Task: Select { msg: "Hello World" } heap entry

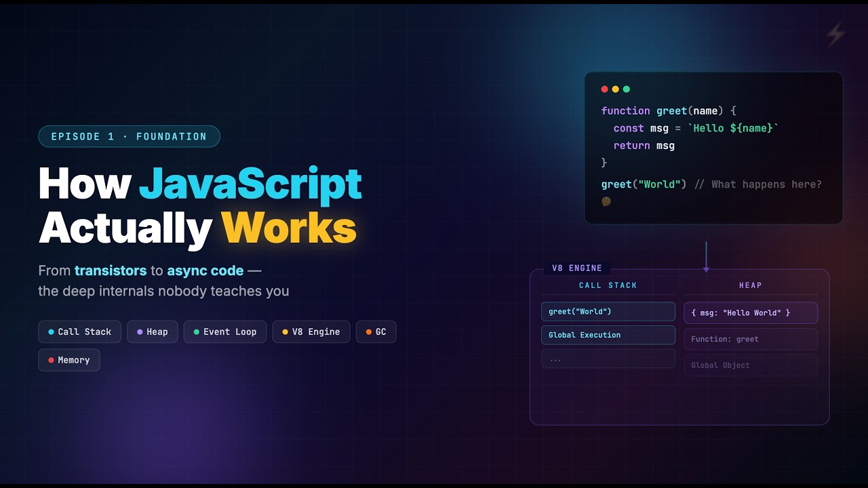Action: click(x=751, y=312)
